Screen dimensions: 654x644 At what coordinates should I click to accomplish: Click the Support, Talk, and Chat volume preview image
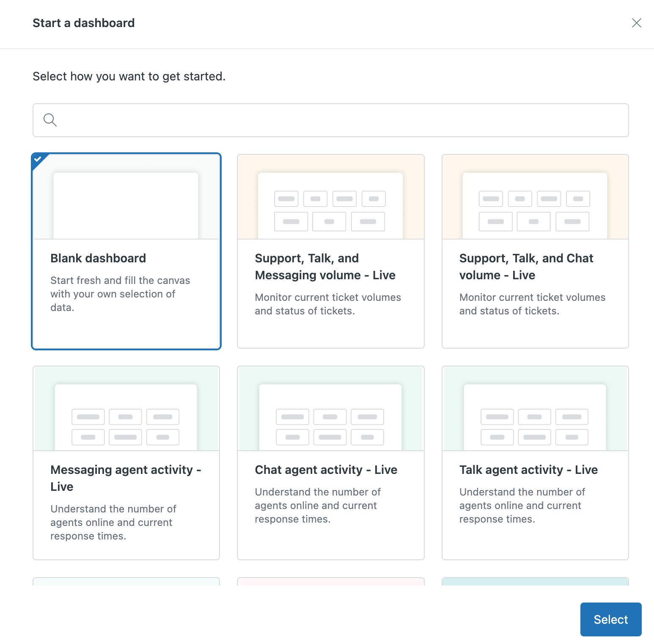click(x=535, y=197)
